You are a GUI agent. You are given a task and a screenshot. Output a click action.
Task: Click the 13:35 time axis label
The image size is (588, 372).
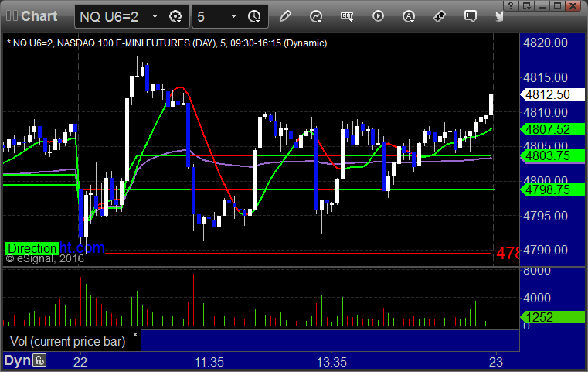[331, 362]
